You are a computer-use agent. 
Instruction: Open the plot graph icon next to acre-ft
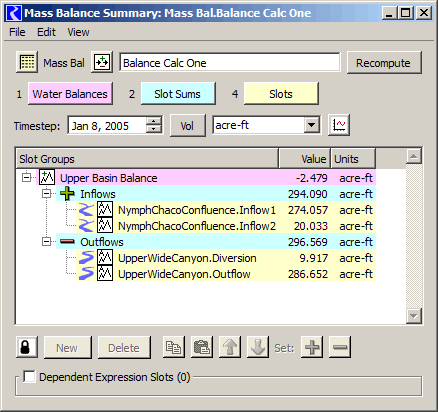click(x=339, y=125)
